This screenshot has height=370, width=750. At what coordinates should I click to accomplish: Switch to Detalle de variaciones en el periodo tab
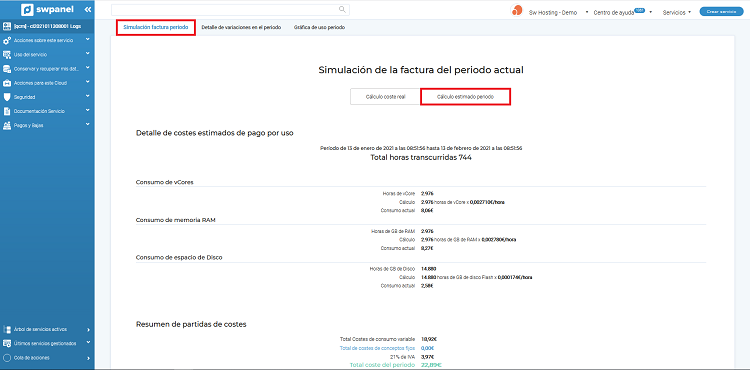pos(241,28)
